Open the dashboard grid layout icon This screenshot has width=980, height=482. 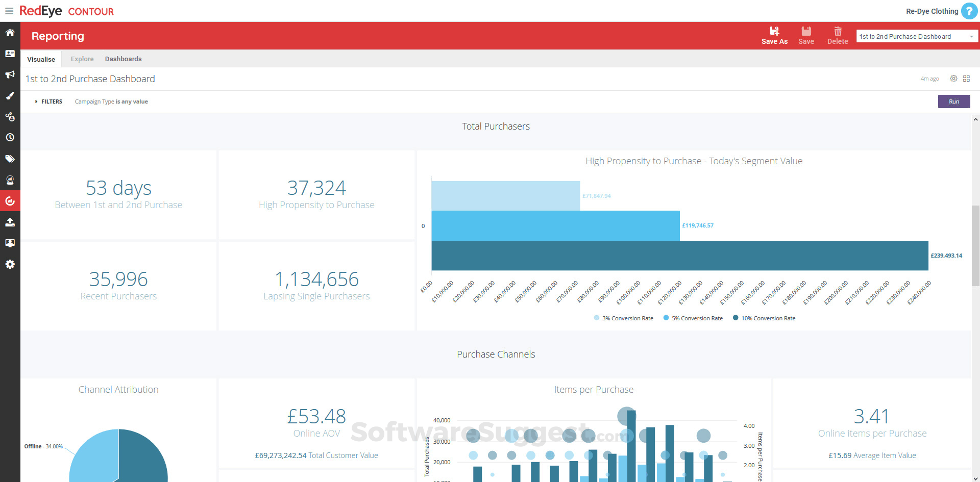tap(967, 79)
